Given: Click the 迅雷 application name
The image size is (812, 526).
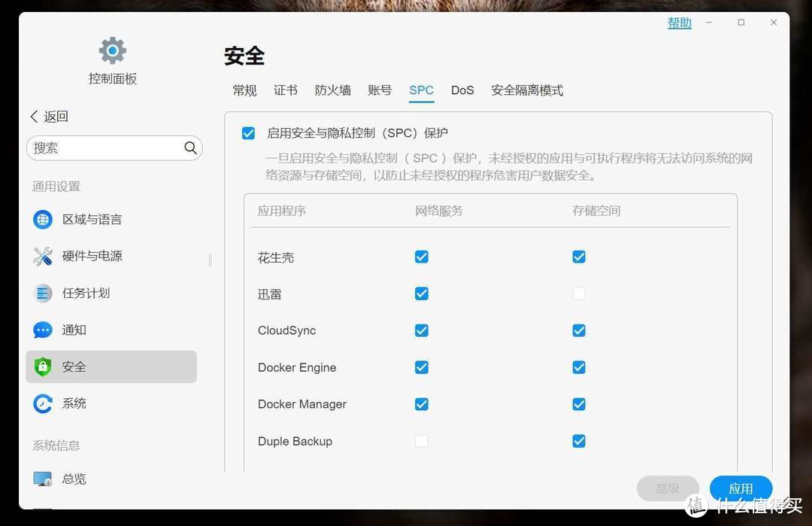Looking at the screenshot, I should 269,294.
